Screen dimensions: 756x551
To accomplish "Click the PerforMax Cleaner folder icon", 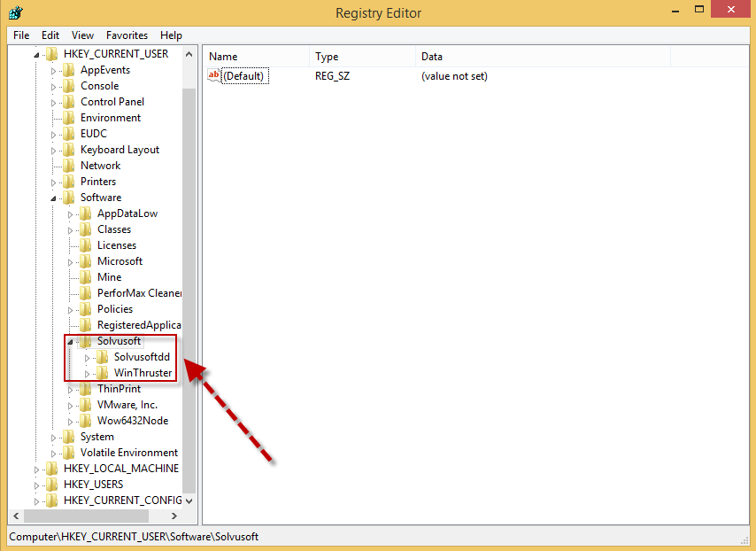I will (x=85, y=293).
